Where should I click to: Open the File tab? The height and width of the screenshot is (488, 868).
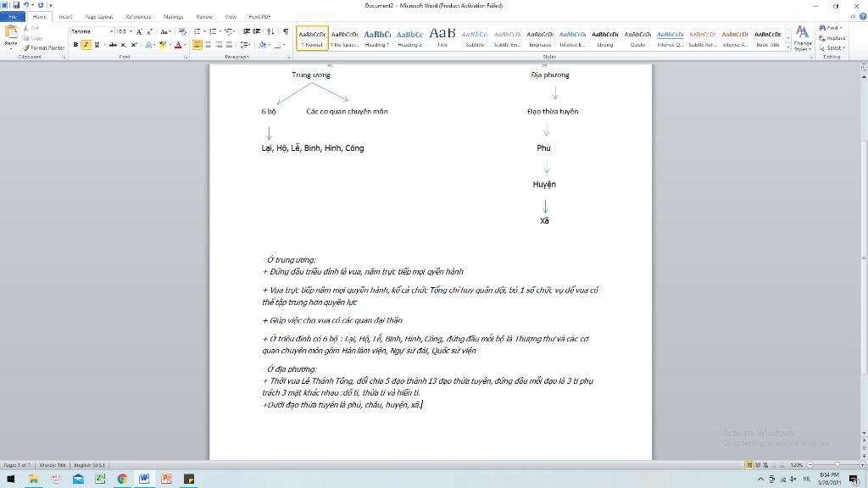[12, 17]
